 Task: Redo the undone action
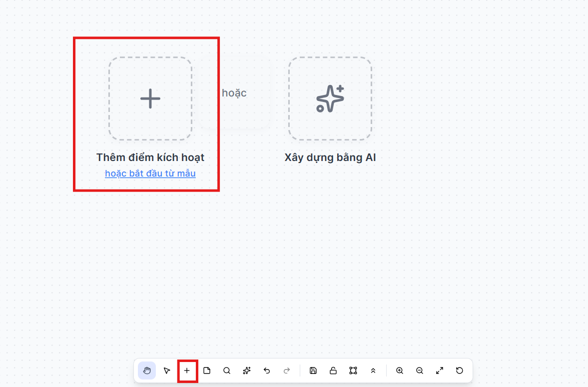[287, 370]
